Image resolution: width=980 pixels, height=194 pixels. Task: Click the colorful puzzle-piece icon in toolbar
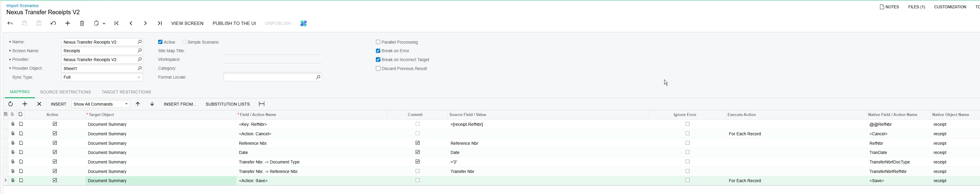304,23
